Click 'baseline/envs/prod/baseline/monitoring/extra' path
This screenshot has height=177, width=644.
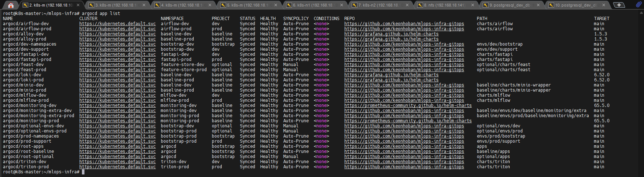[533, 116]
